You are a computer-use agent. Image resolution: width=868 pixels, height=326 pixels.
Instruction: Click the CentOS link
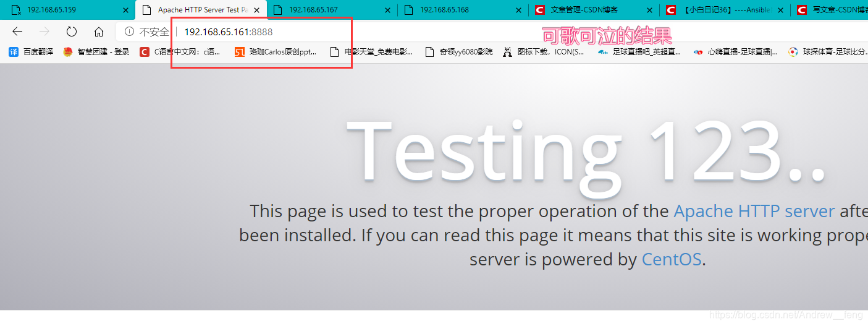[x=672, y=259]
